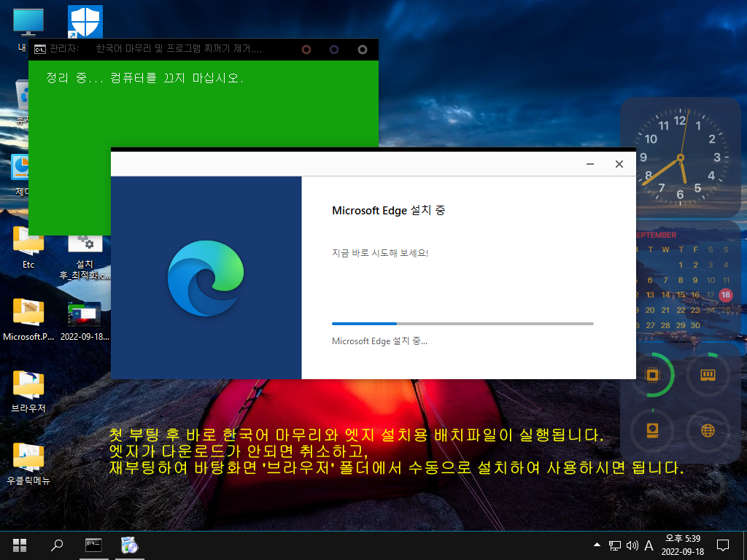This screenshot has width=747, height=560.
Task: Click the disk drive gauge widget
Action: point(652,430)
